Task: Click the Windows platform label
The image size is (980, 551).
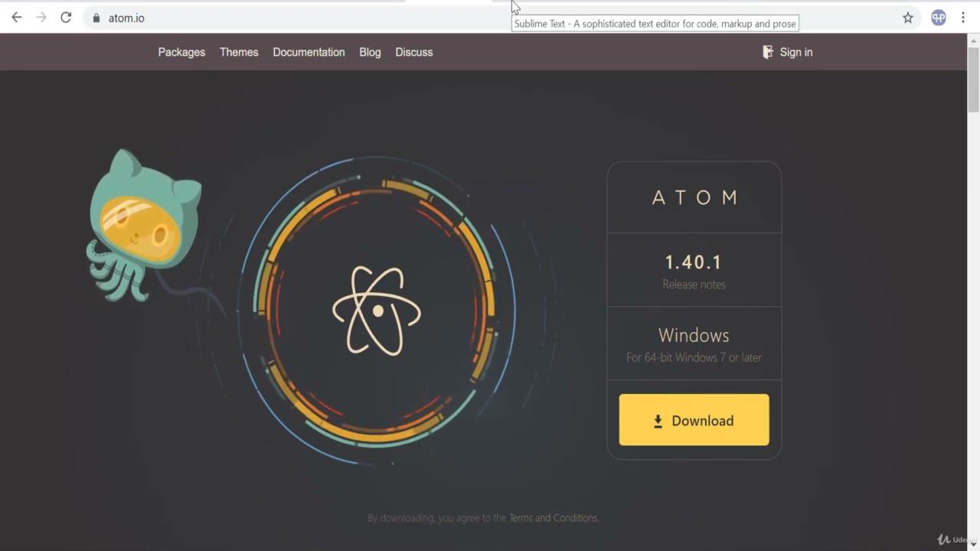Action: tap(694, 335)
